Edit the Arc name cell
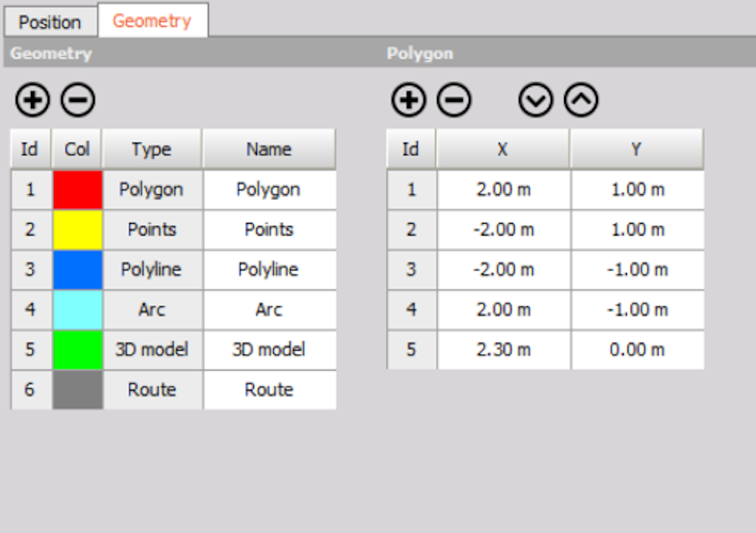Viewport: 756px width, 533px height. pyautogui.click(x=269, y=309)
